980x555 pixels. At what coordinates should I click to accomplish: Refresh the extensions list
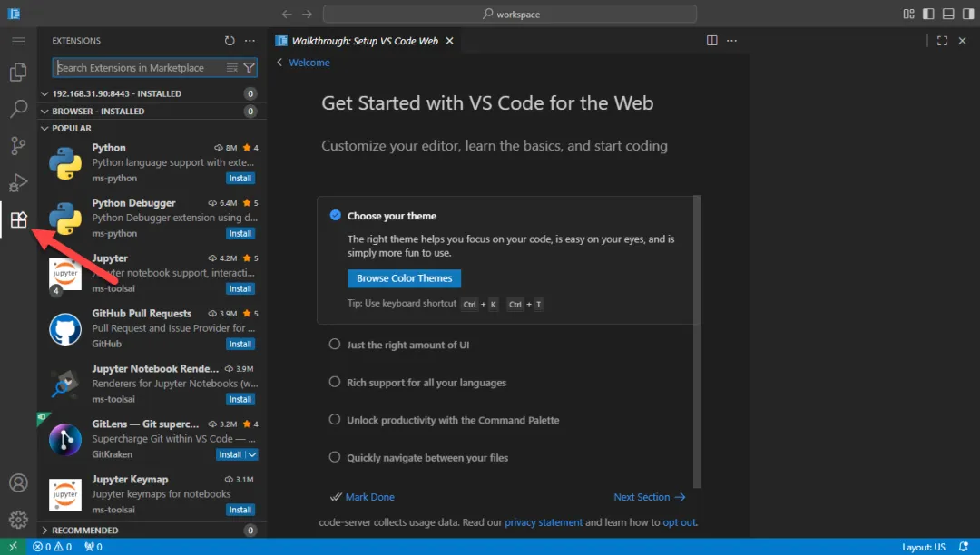[x=230, y=41]
